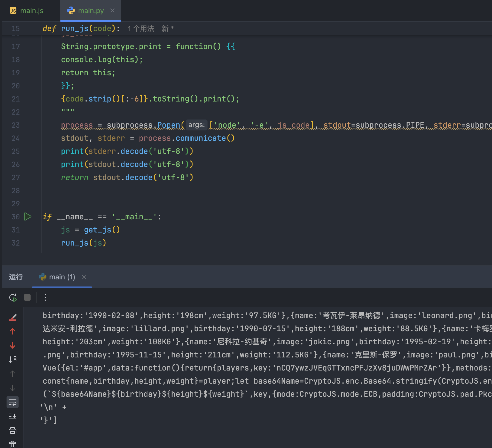Click the console edit pencil icon
The height and width of the screenshot is (448, 492).
13,317
